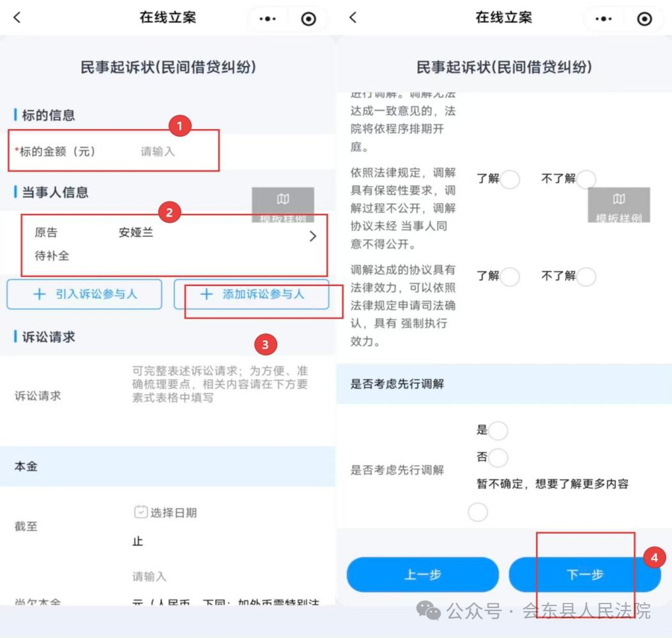672x638 pixels.
Task: Select 暂不确定，想要了解更多内容 radio option
Action: tap(478, 512)
